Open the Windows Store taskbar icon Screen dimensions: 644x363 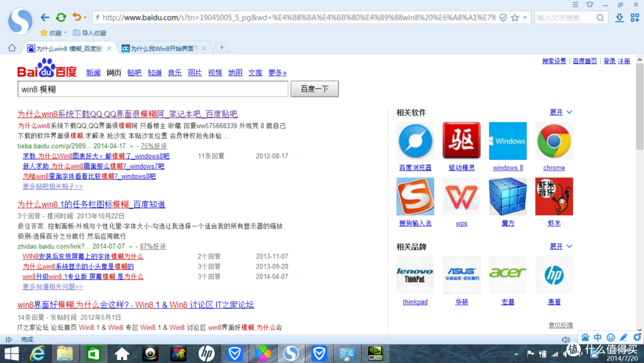[93, 353]
